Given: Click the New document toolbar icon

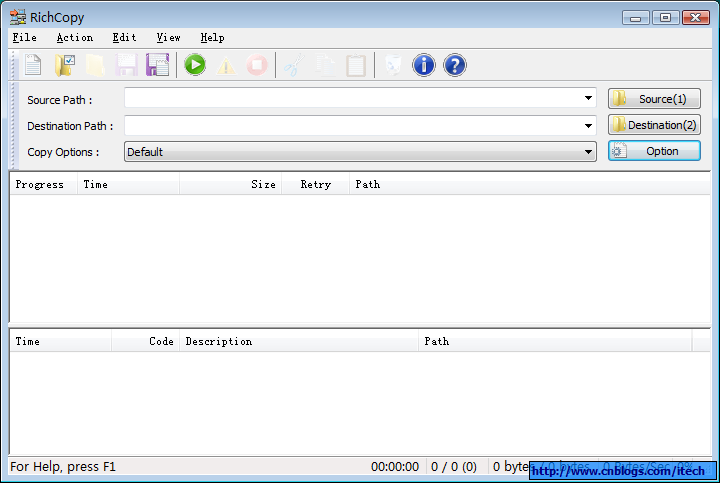Looking at the screenshot, I should [x=33, y=65].
